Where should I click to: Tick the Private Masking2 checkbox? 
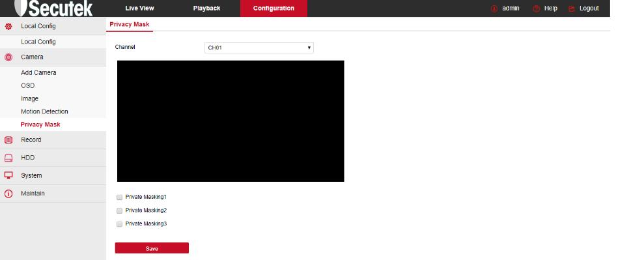pos(120,210)
